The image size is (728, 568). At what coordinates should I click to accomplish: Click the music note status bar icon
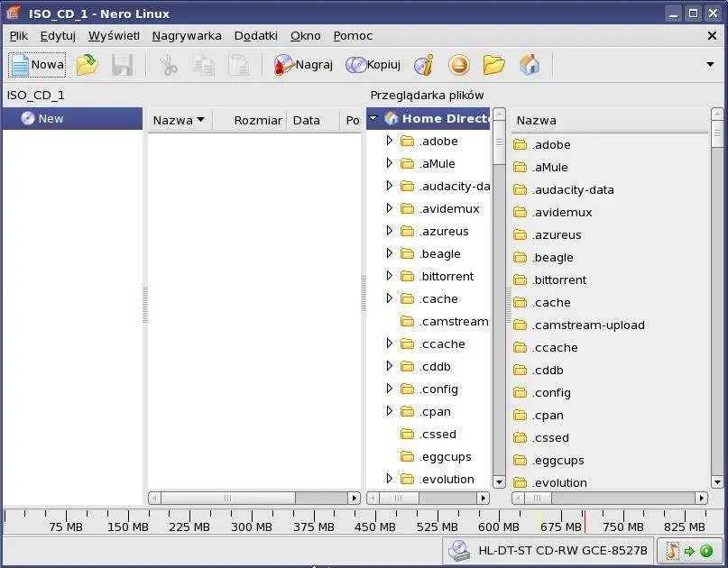click(672, 551)
